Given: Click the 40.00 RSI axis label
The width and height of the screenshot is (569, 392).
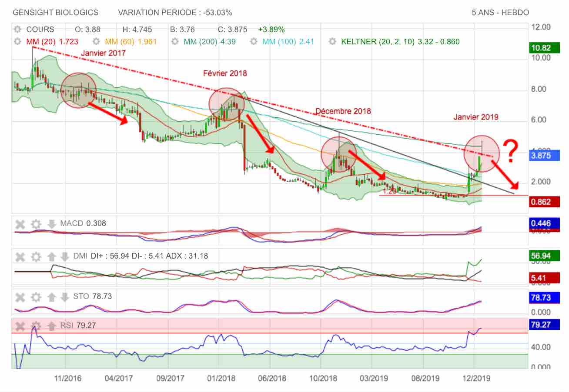Looking at the screenshot, I should point(541,347).
